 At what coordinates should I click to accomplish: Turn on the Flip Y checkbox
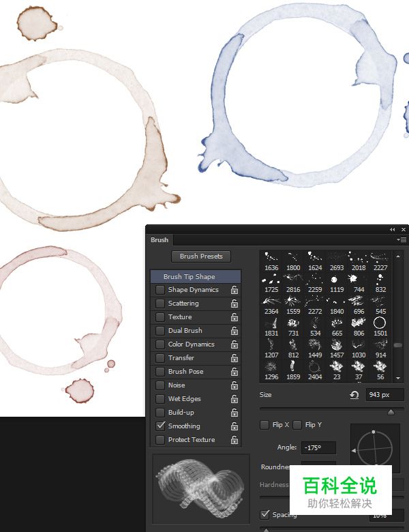click(297, 425)
